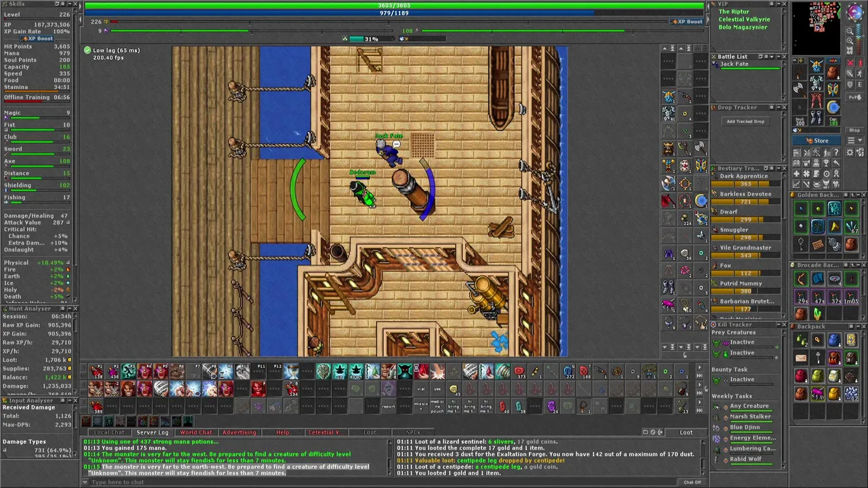Viewport: 868px width, 488px height.
Task: Collapse the equipment panel minus button
Action: (x=795, y=60)
